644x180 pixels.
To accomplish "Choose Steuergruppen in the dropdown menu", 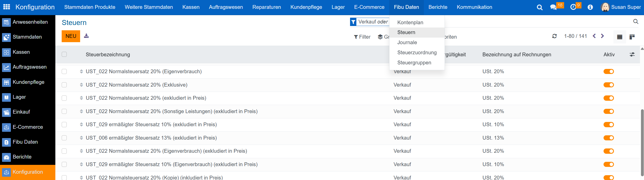I will click(x=414, y=63).
